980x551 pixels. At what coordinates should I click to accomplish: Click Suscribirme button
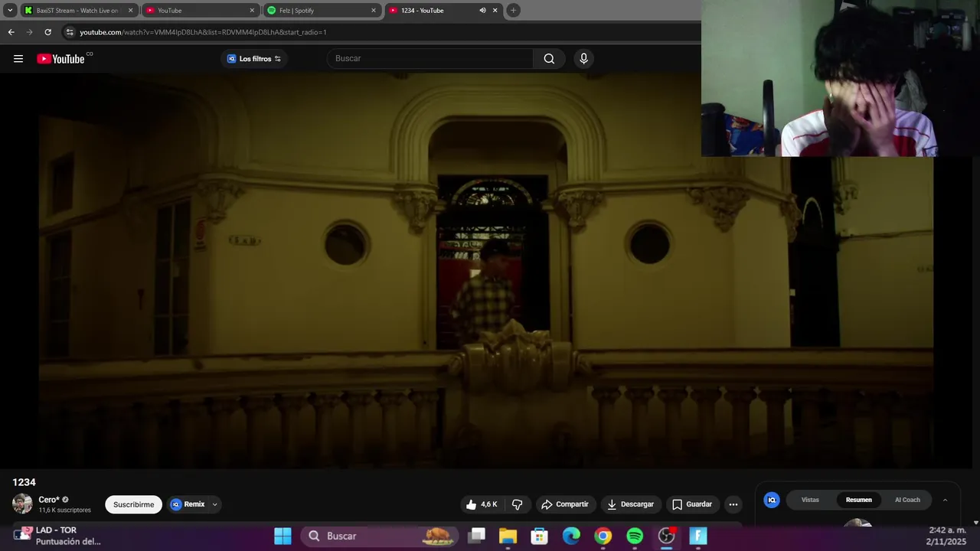point(133,504)
